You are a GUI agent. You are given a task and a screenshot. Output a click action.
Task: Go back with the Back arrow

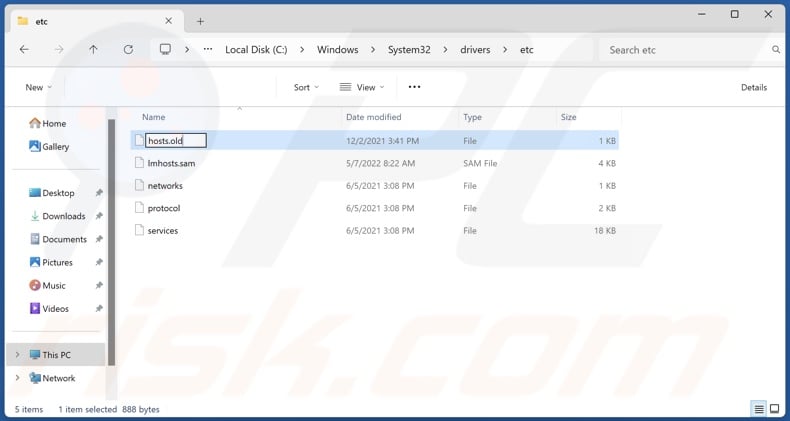tap(24, 49)
